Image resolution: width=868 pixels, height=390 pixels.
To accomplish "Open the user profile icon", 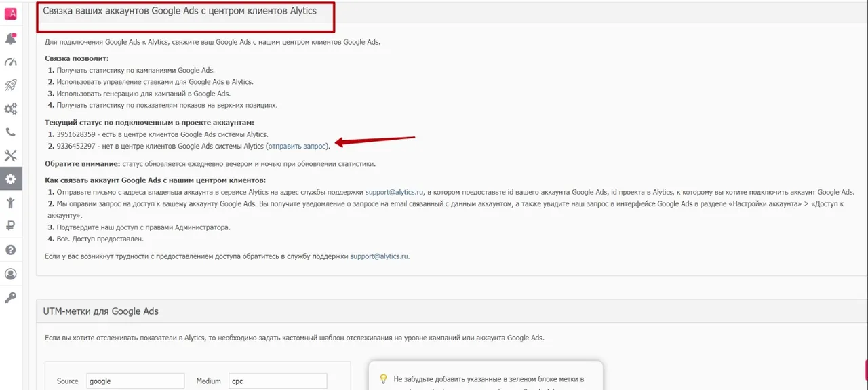I will 11,274.
